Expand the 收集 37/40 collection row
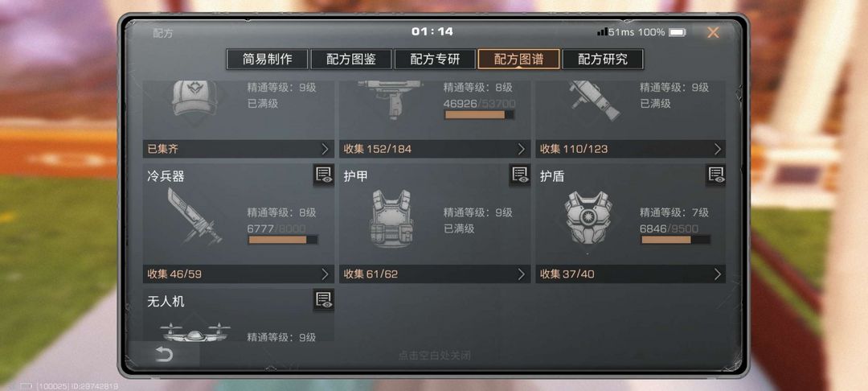Viewport: 868px width, 391px height. pyautogui.click(x=631, y=274)
